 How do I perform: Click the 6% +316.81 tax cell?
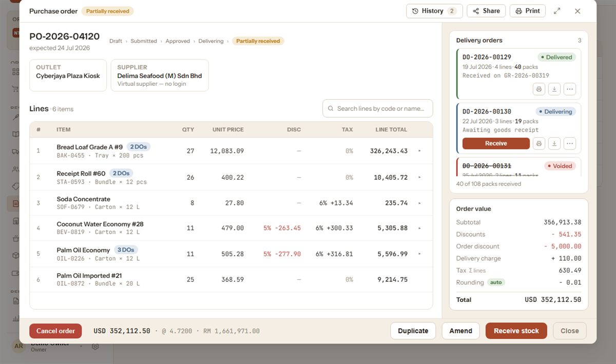click(334, 254)
